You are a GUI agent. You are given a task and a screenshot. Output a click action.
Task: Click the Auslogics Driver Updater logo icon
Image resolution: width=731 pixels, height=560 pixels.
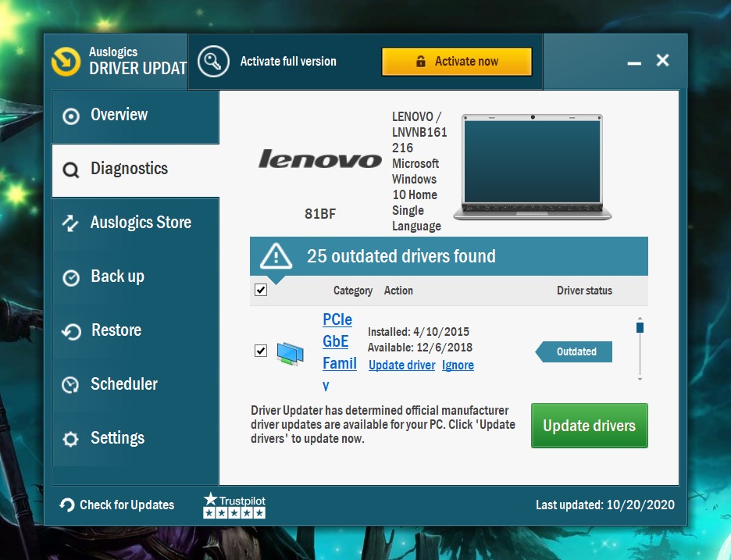coord(66,61)
